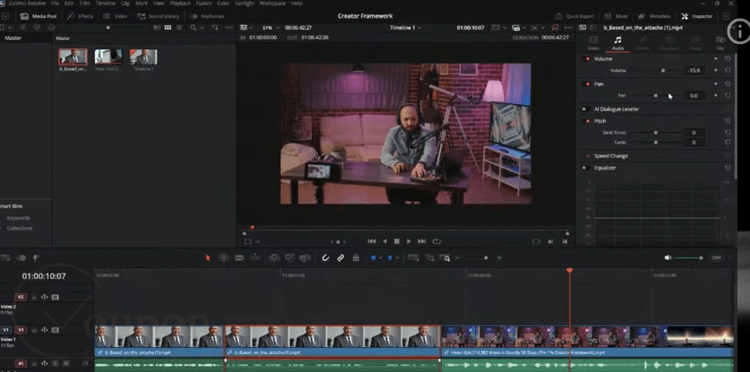Screen dimensions: 750x372
Task: Toggle loop playback in the viewer
Action: [x=436, y=241]
